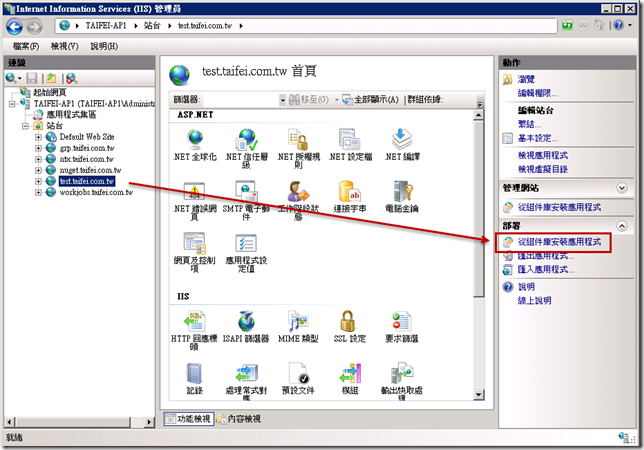644x450 pixels.
Task: Collapse the 站台 tree node
Action: coord(25,126)
